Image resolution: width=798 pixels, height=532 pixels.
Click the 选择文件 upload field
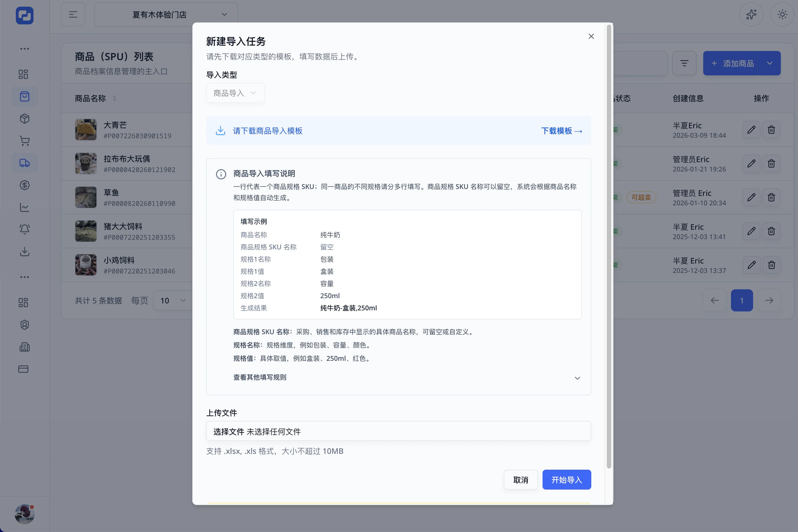point(398,431)
